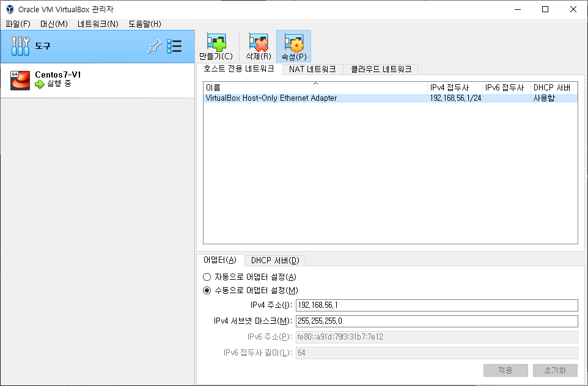
Task: Click the DHCP 서버 column header
Action: 554,88
